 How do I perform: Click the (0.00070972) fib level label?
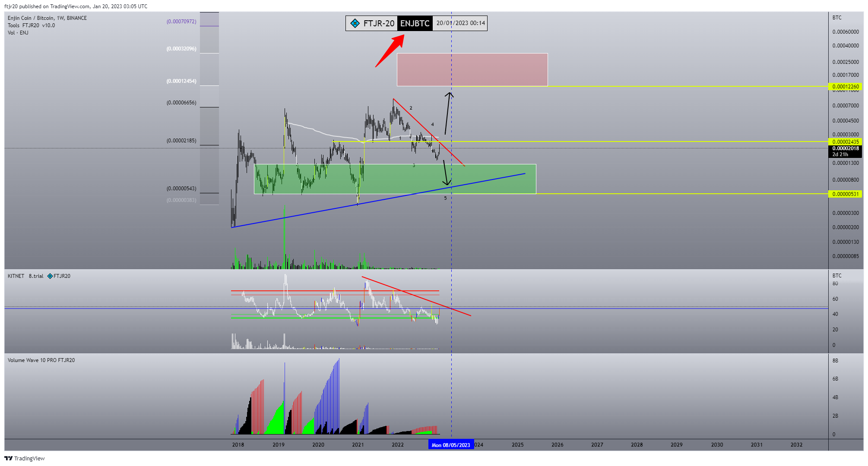point(181,22)
